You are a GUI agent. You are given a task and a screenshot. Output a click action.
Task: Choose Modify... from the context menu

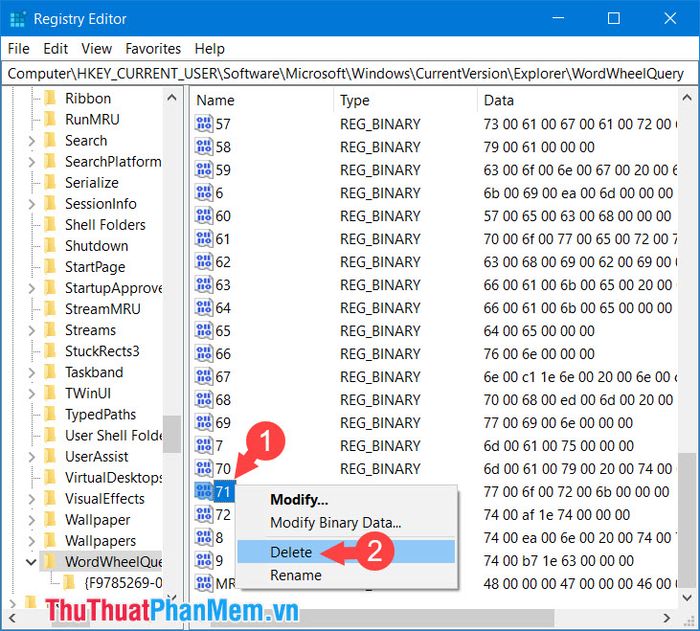346,499
